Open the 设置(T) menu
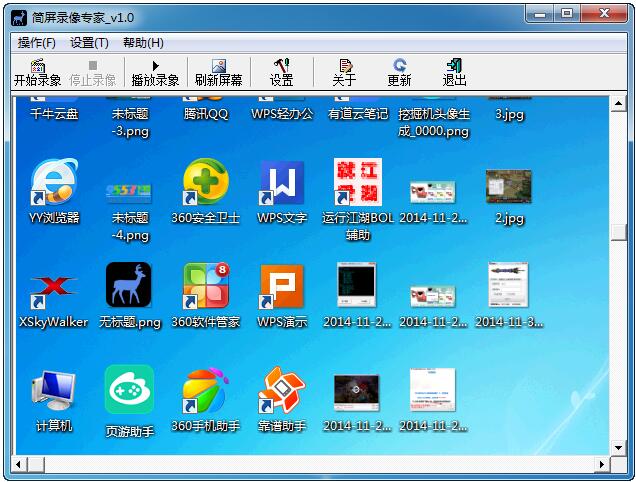The width and height of the screenshot is (636, 482). [89, 43]
